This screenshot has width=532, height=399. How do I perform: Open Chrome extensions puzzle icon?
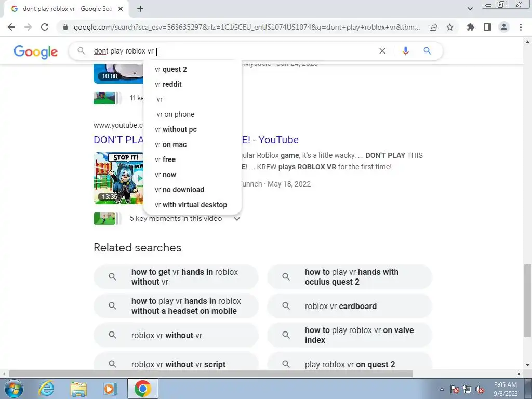(x=471, y=27)
